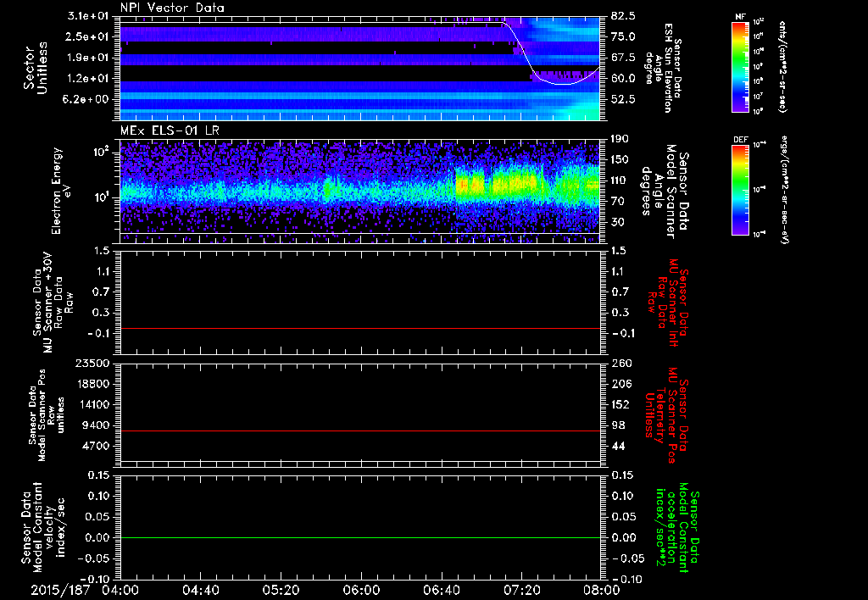
Task: Click the 07:20 time axis label
Action: tap(521, 589)
